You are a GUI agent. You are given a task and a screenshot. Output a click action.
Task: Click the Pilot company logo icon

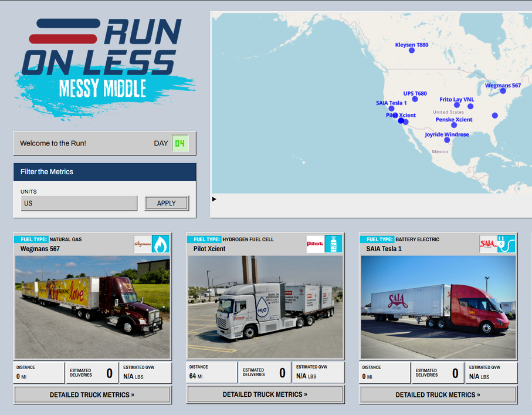click(x=316, y=244)
